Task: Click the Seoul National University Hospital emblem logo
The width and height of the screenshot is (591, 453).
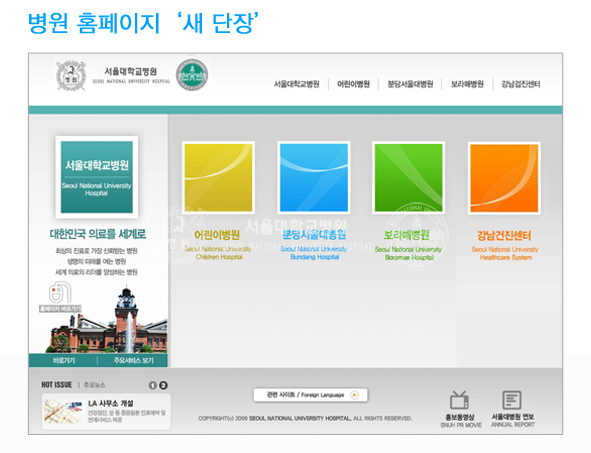Action: click(x=71, y=75)
